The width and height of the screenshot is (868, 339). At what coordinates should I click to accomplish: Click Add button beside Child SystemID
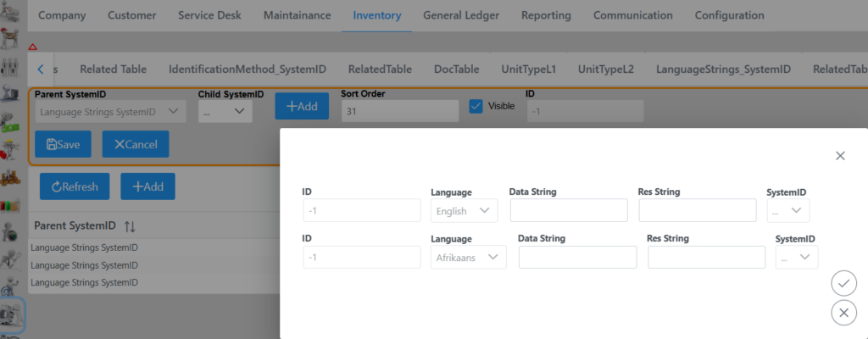coord(302,106)
